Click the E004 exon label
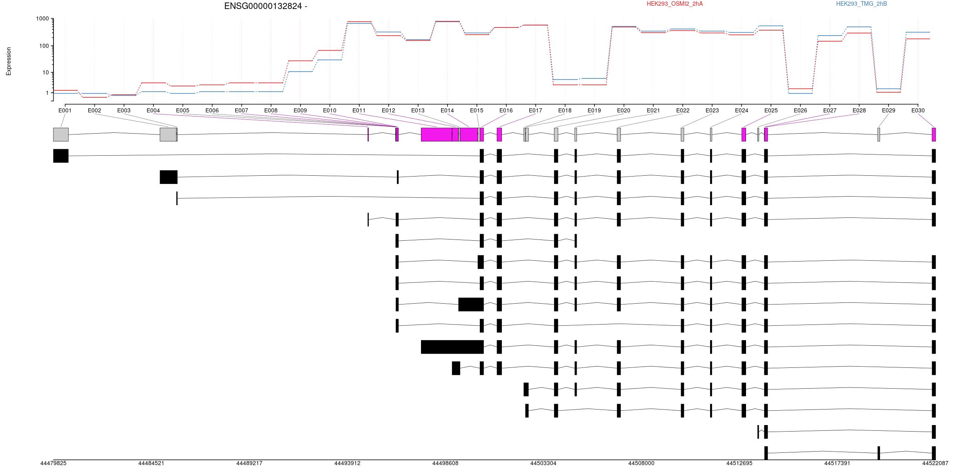The height and width of the screenshot is (470, 980). [153, 110]
